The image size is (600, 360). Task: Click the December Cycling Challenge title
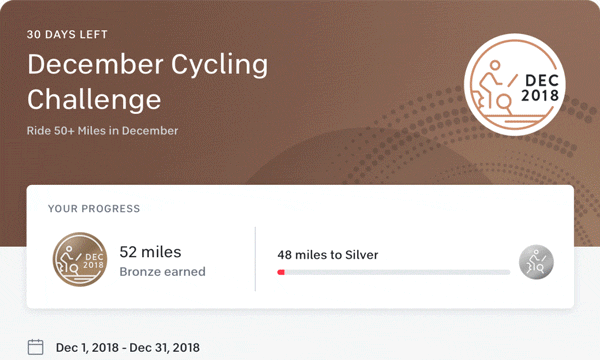pos(148,81)
